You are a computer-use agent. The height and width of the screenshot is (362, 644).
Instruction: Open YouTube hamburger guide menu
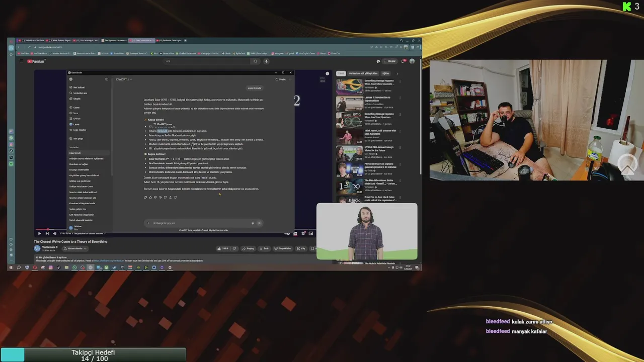point(21,61)
